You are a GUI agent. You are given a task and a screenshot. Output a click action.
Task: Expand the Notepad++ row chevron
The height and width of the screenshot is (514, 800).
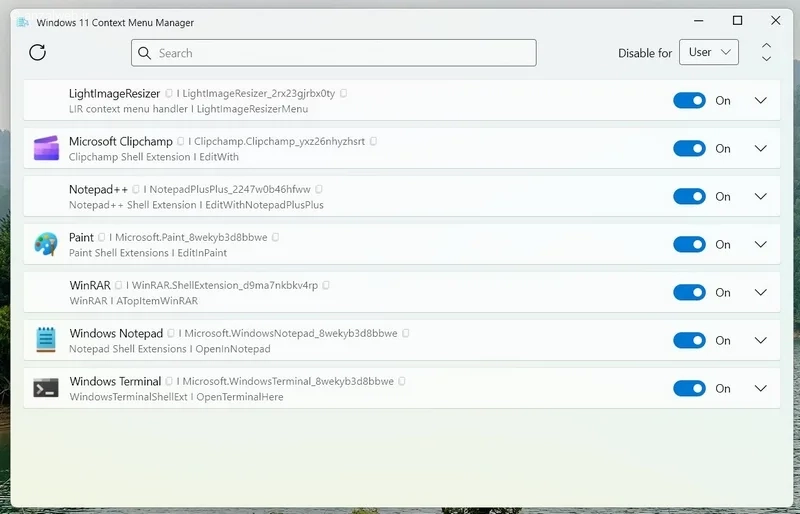click(x=760, y=197)
